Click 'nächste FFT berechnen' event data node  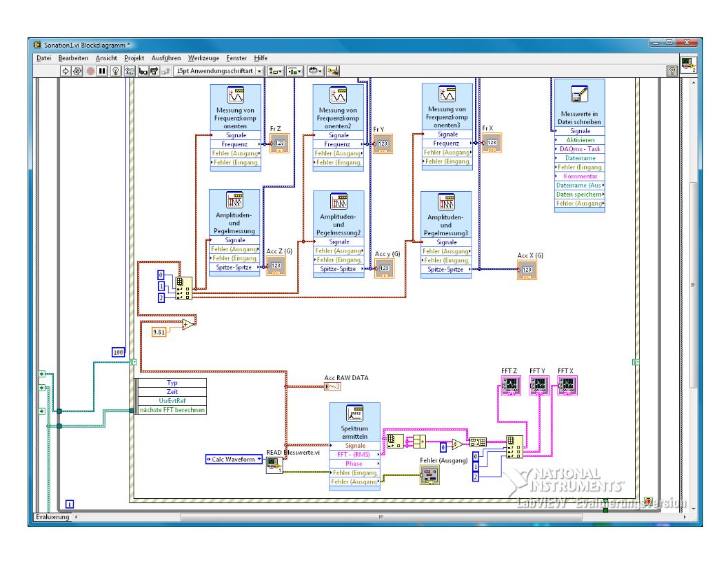(x=172, y=410)
